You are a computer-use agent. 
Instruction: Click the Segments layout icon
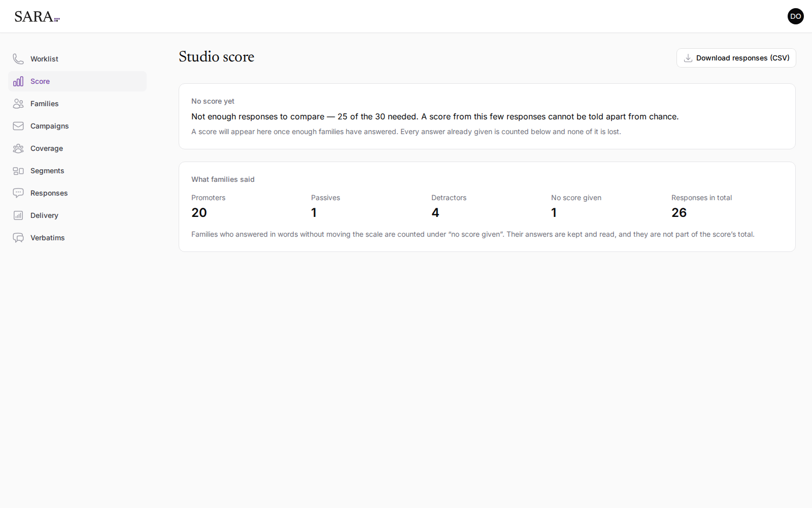(18, 171)
